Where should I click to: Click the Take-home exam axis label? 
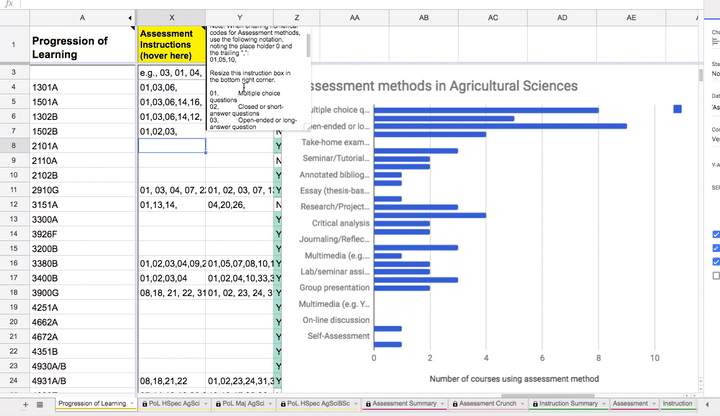pos(335,142)
